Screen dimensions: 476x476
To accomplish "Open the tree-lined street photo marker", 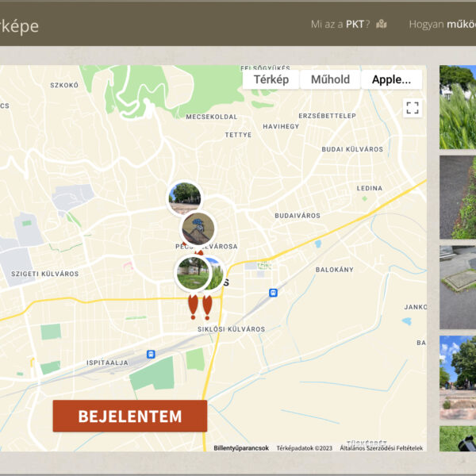I will [x=185, y=198].
